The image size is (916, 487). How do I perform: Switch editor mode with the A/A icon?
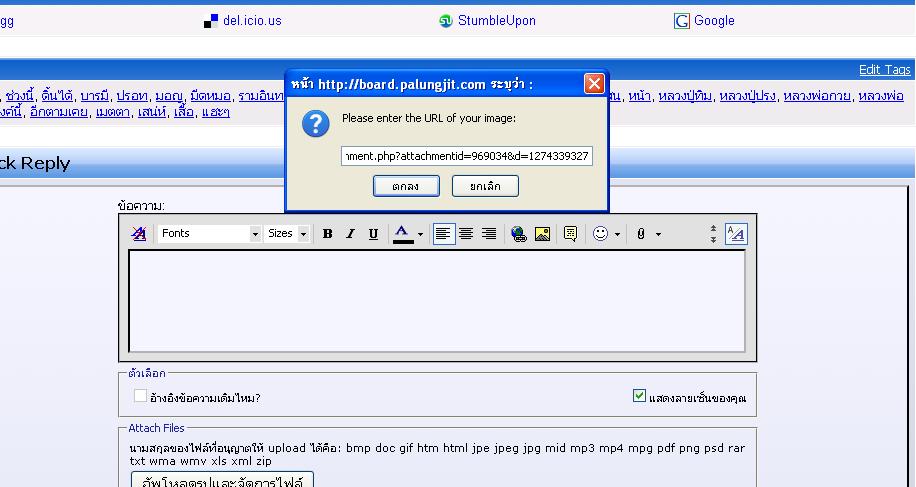[735, 234]
